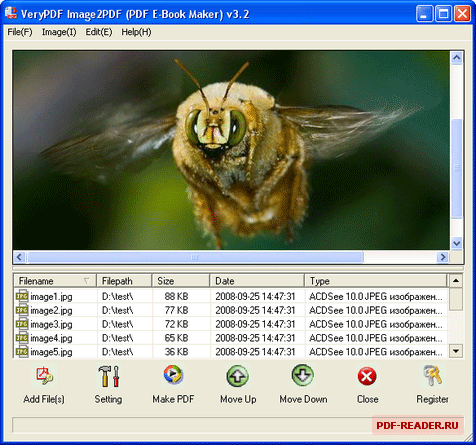Select the image5.jpg row
Viewport: 476px width, 445px height.
point(230,352)
